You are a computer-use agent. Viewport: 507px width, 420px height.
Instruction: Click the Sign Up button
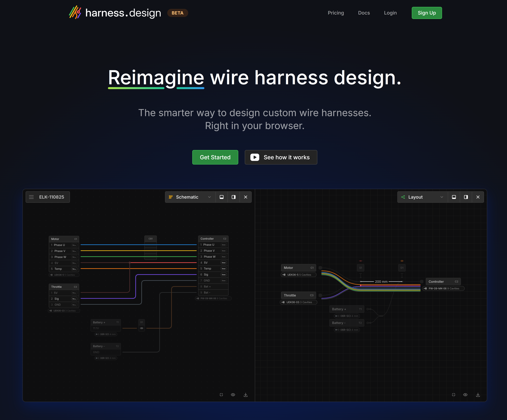coord(427,13)
